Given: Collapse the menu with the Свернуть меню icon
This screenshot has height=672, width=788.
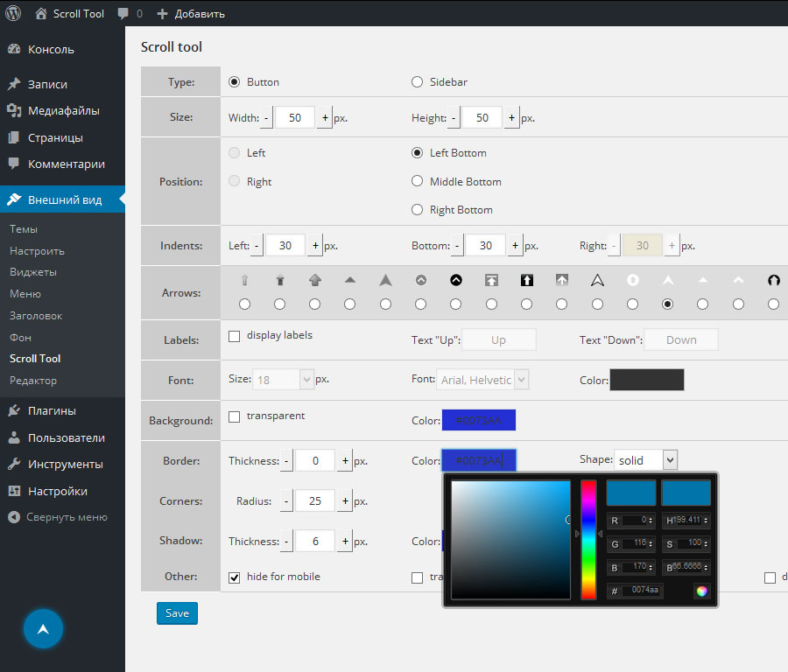Looking at the screenshot, I should pyautogui.click(x=14, y=517).
